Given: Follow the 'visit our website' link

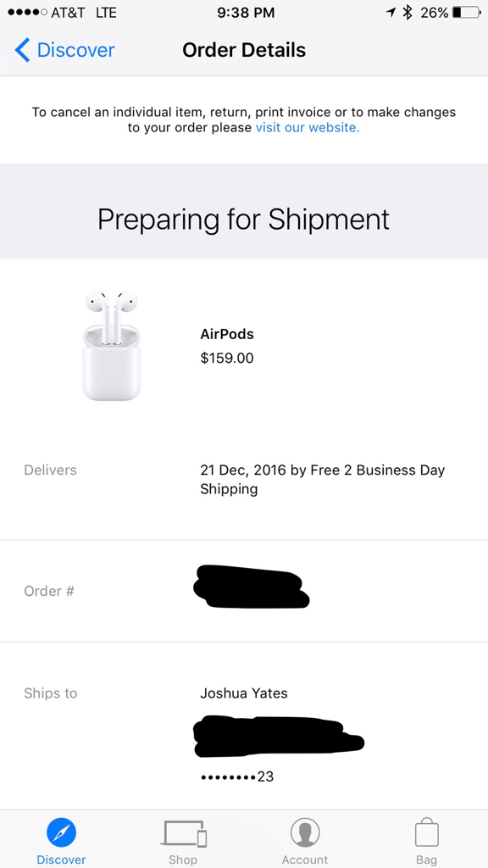Looking at the screenshot, I should (308, 128).
